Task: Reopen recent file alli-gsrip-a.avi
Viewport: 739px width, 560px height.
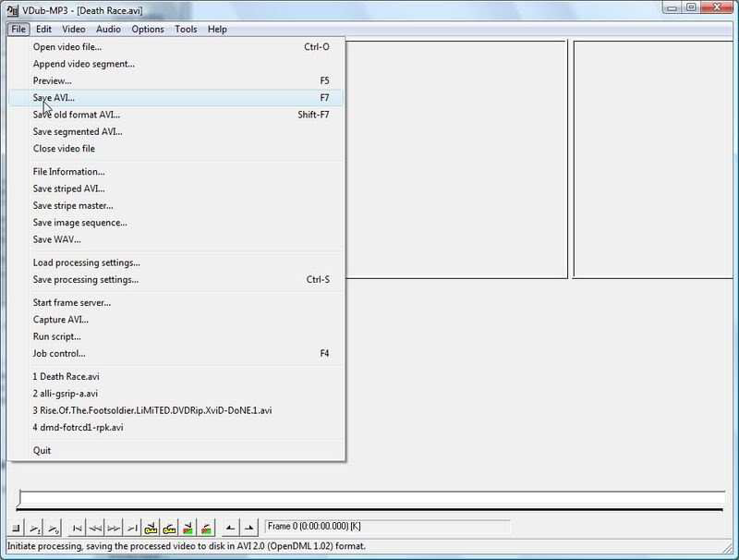Action: (x=176, y=394)
